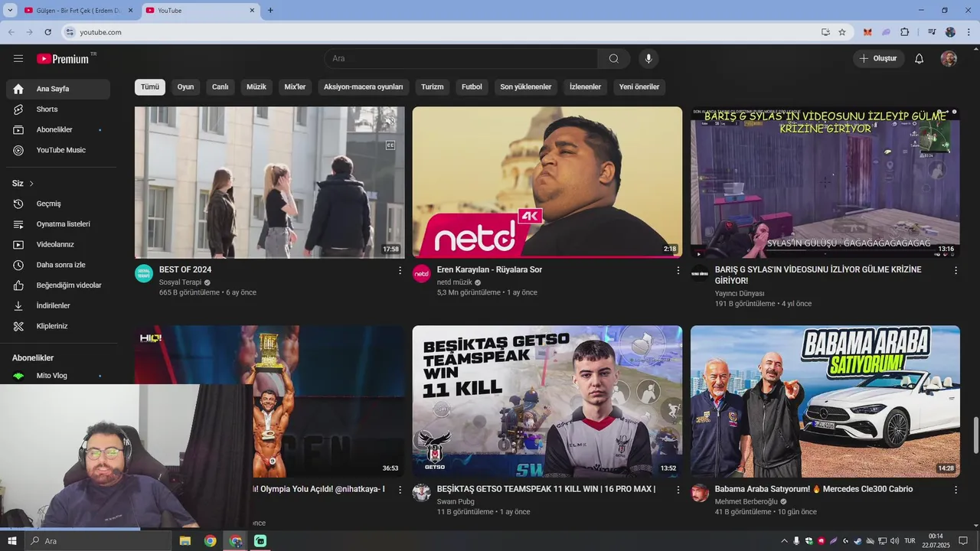The image size is (980, 551).
Task: Go to Ana Sayfa in the sidebar
Action: [x=58, y=89]
